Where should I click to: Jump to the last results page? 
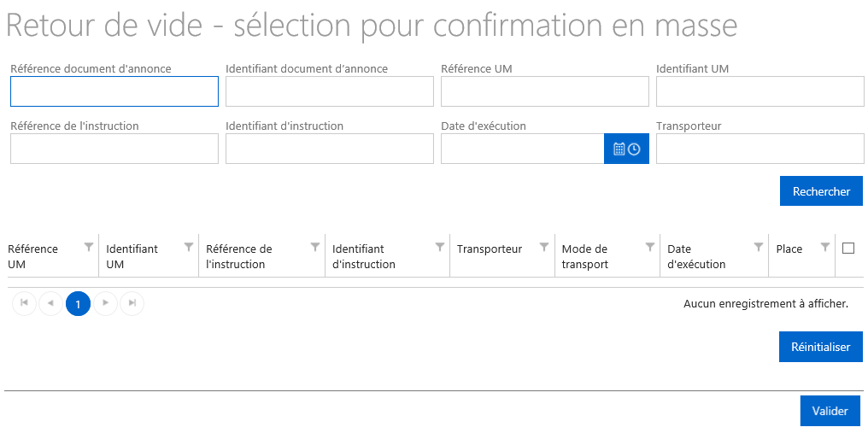pyautogui.click(x=132, y=303)
